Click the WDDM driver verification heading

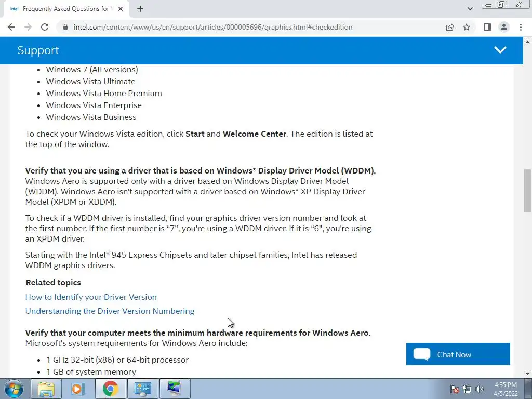click(201, 170)
